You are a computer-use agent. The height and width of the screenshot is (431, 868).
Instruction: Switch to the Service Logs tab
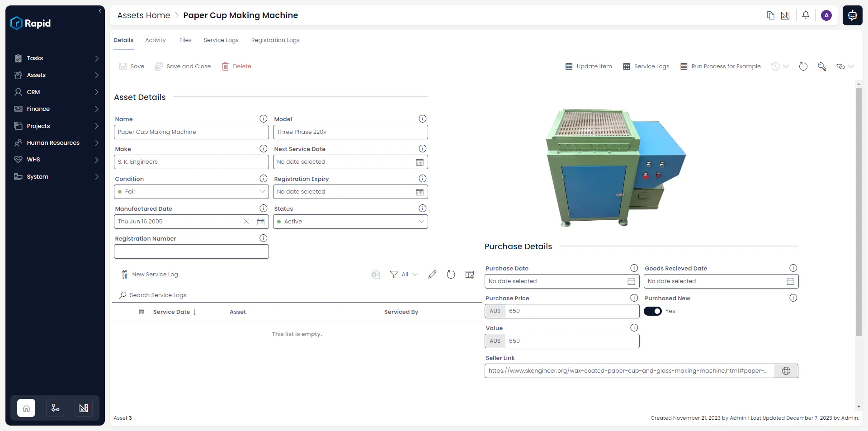(221, 40)
